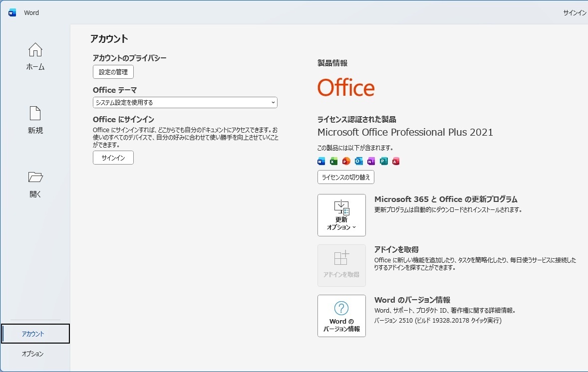Click the この製品には以下が含まれます text
This screenshot has height=372, width=588.
point(355,148)
